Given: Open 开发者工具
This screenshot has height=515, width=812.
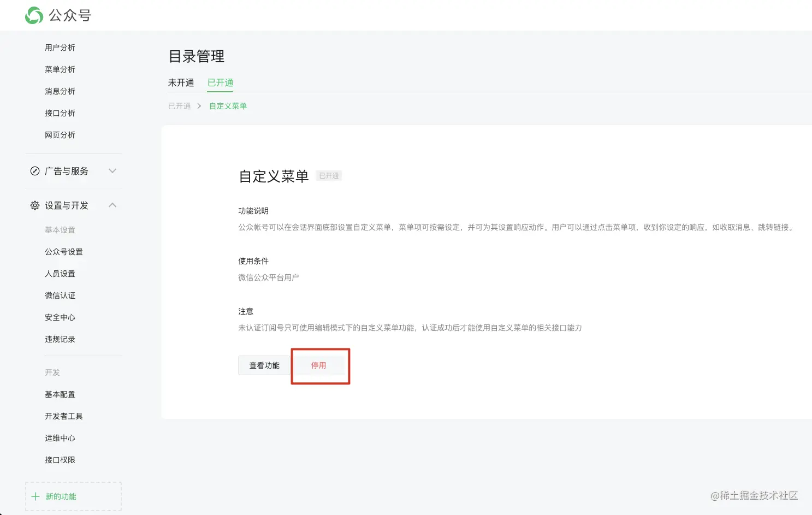Looking at the screenshot, I should pyautogui.click(x=64, y=416).
